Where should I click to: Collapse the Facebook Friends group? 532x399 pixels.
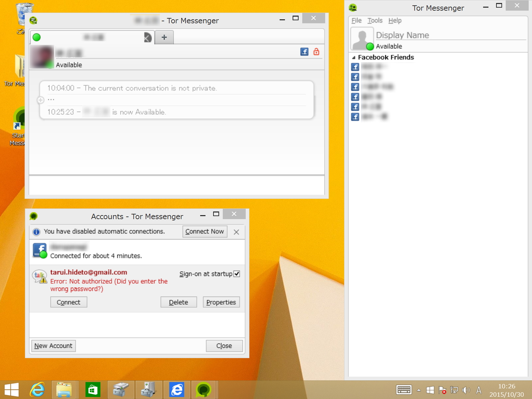pos(354,57)
